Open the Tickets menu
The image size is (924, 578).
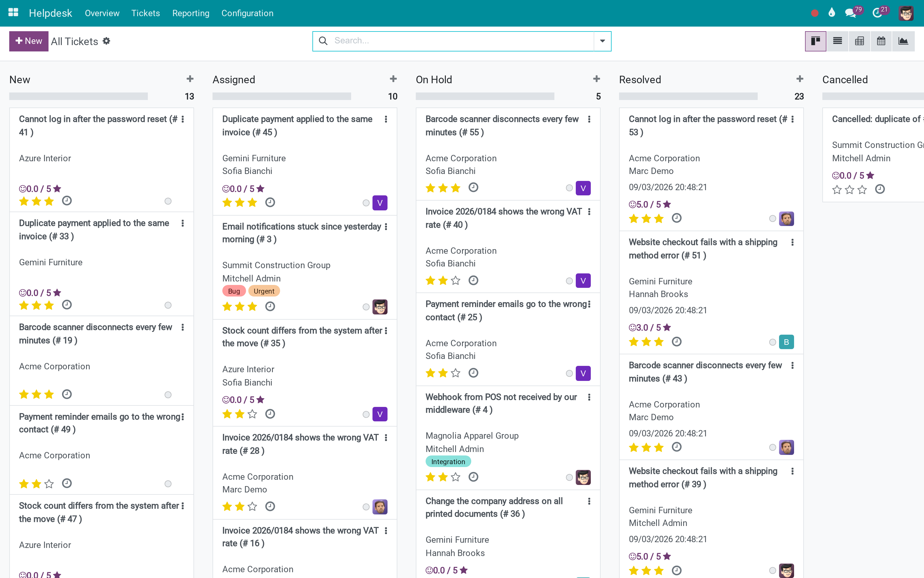click(146, 13)
